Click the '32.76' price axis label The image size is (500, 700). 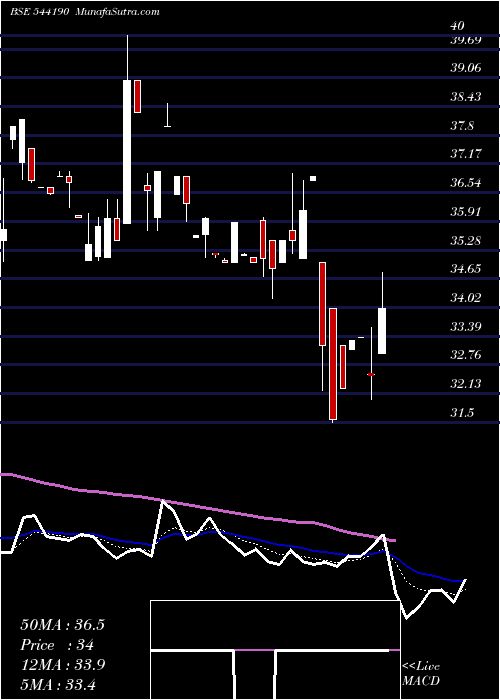click(466, 355)
